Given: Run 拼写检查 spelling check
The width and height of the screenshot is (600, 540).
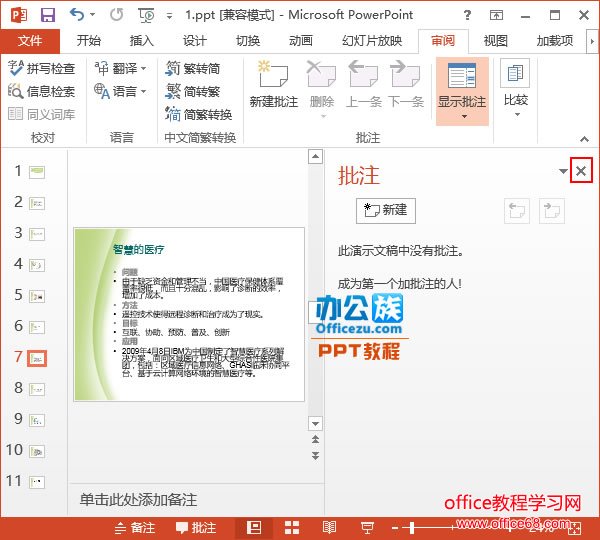Looking at the screenshot, I should 41,69.
